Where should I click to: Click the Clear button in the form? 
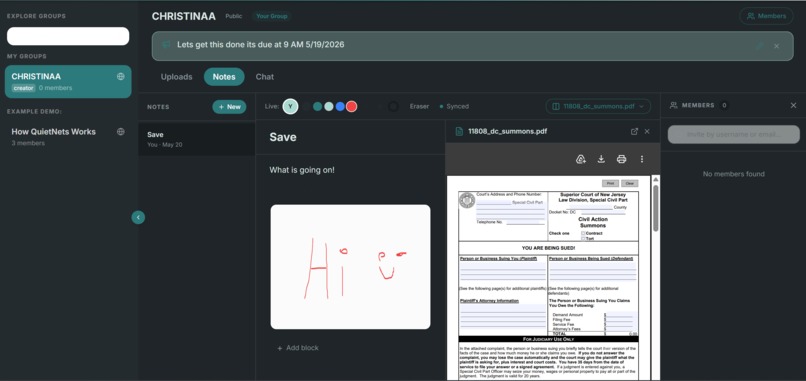pyautogui.click(x=629, y=184)
